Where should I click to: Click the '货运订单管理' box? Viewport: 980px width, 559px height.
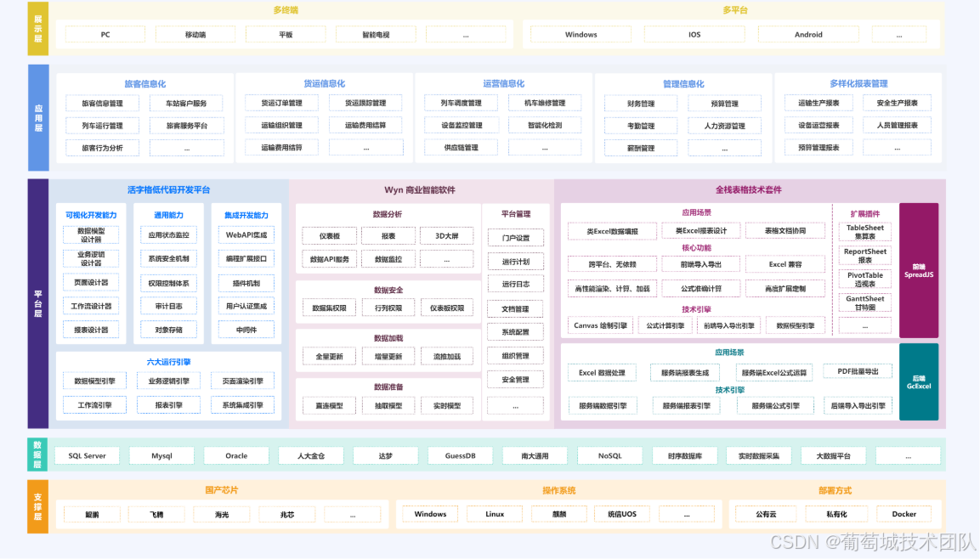[x=282, y=103]
